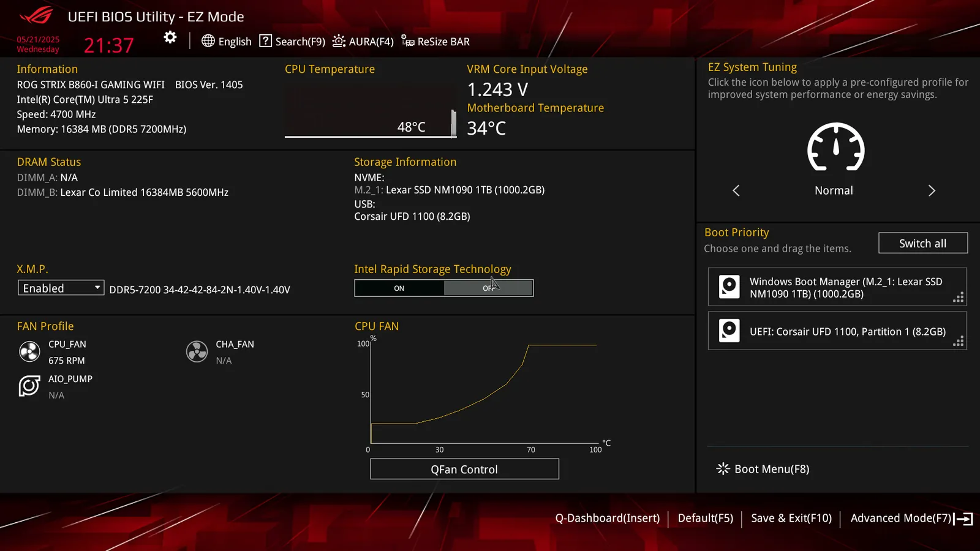
Task: Click the Switch all button
Action: tap(923, 243)
